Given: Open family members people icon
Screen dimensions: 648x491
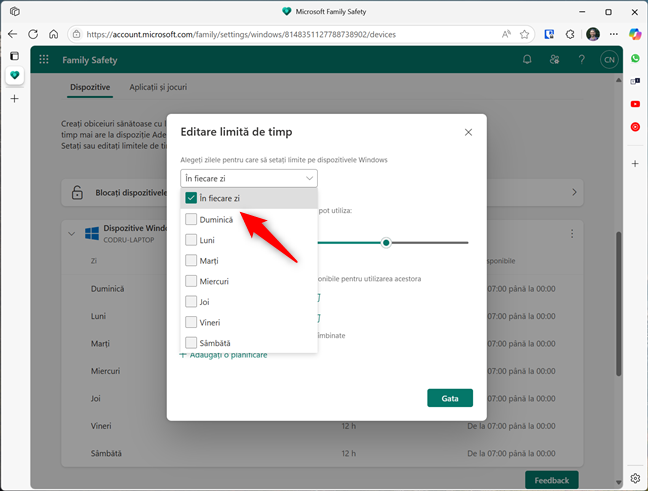Looking at the screenshot, I should (554, 60).
